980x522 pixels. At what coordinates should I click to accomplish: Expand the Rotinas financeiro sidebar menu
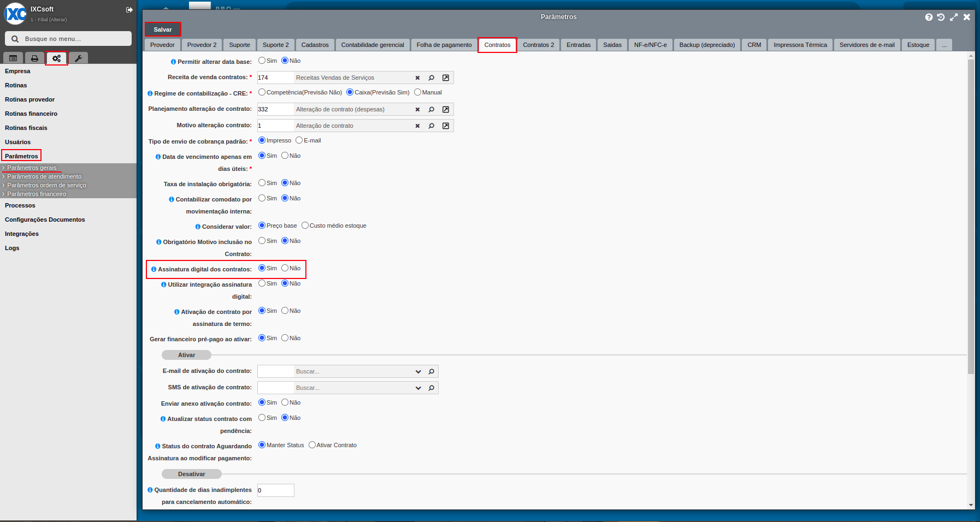point(31,114)
